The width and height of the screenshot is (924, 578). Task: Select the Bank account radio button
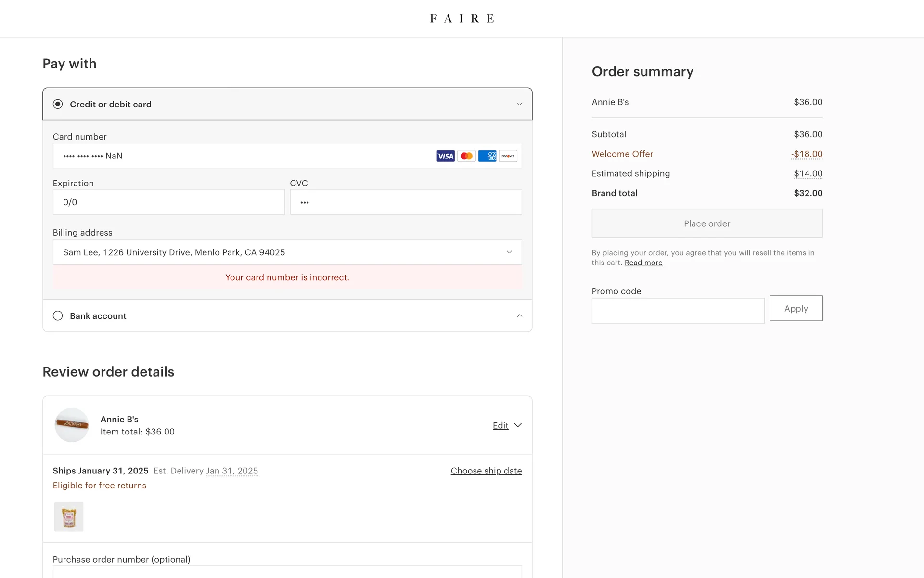58,316
